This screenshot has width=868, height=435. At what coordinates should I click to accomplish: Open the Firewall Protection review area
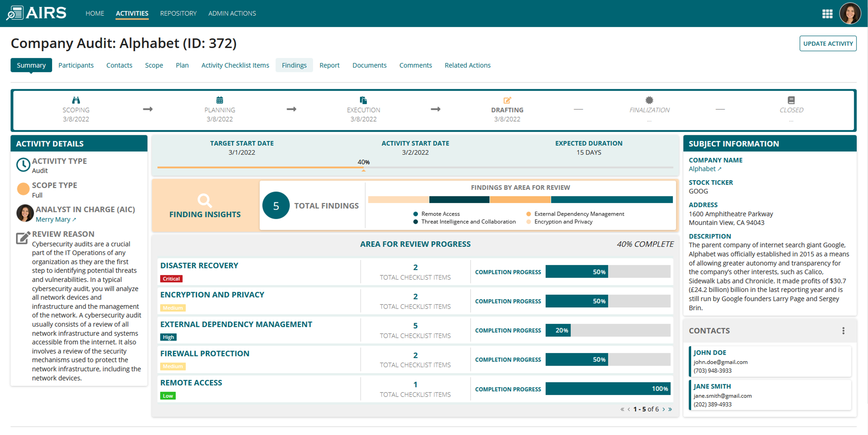205,354
